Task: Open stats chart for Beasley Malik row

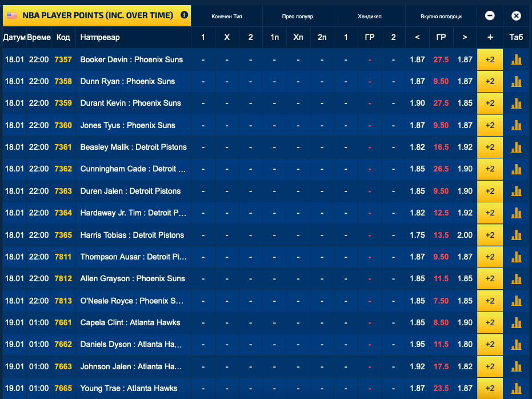Action: pos(516,147)
